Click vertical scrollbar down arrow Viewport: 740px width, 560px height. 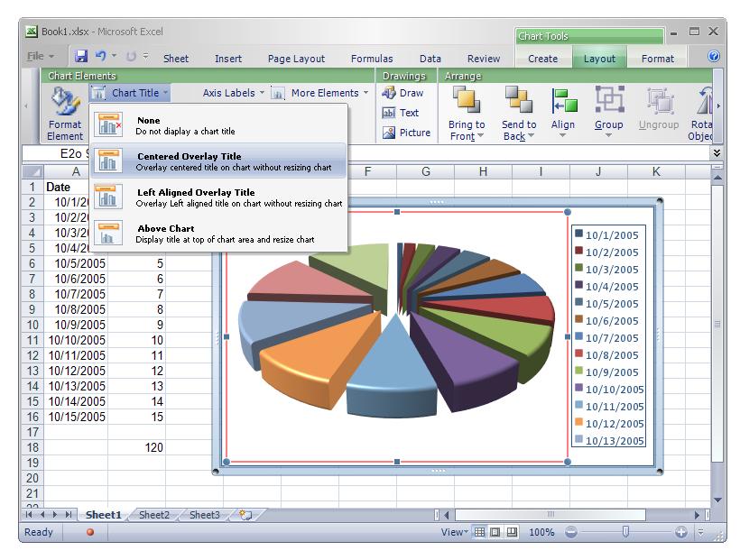tap(717, 500)
